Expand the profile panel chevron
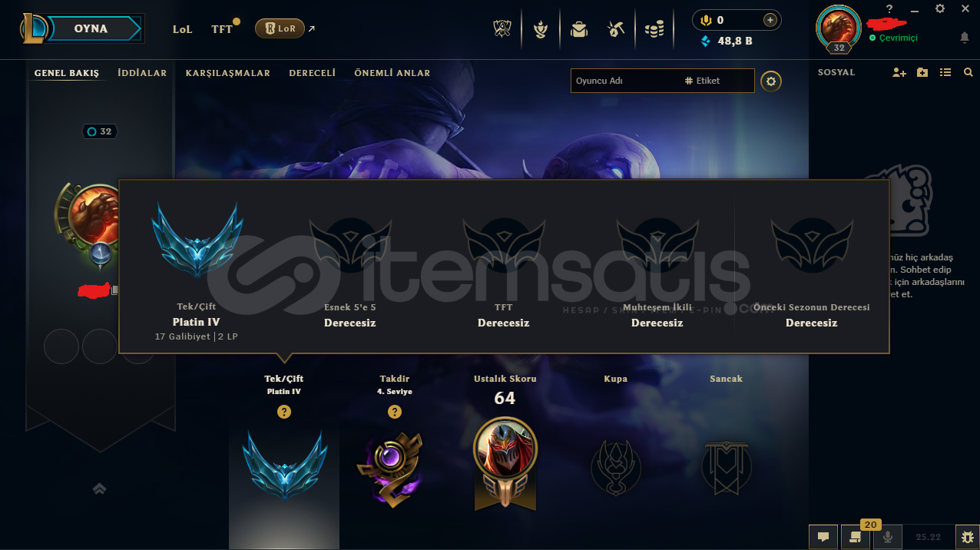The height and width of the screenshot is (550, 980). (99, 489)
